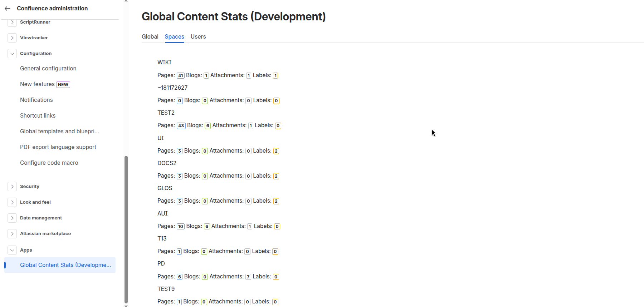Expand the ScriptRunner section
Image resolution: width=644 pixels, height=307 pixels.
pyautogui.click(x=12, y=22)
